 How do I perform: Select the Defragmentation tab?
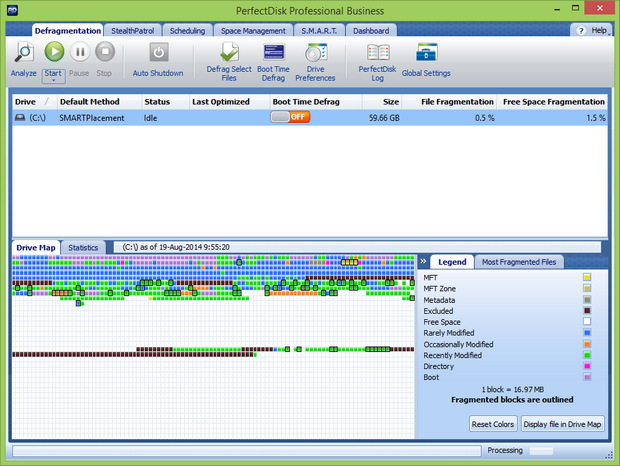pos(68,31)
